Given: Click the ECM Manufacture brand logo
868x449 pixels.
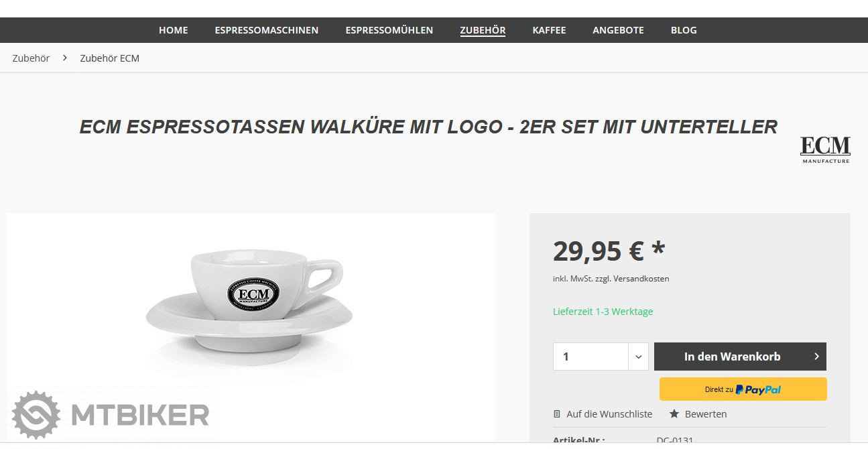Looking at the screenshot, I should (x=825, y=150).
